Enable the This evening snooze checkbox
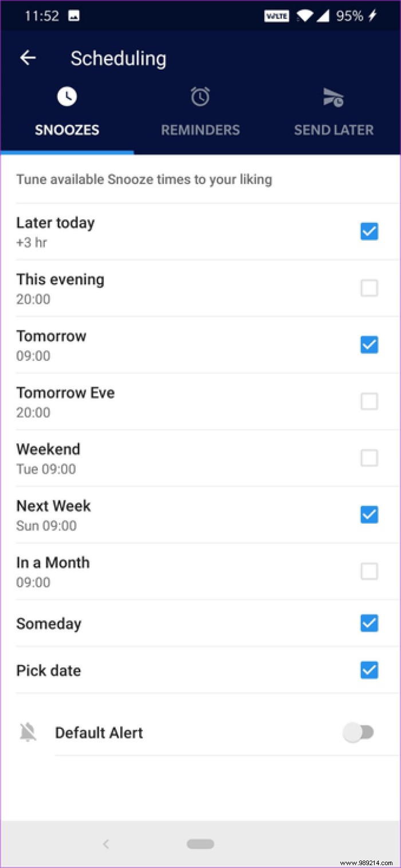 click(369, 288)
